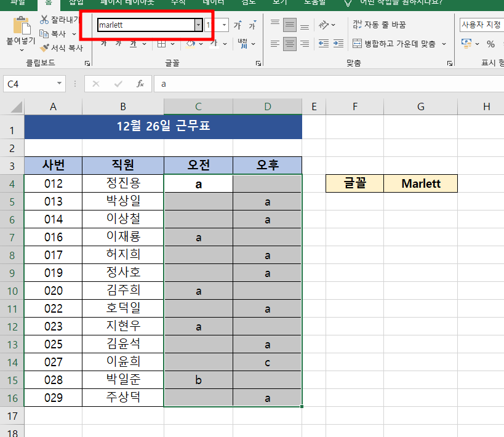Expand the font name dropdown arrow
The width and height of the screenshot is (504, 437).
pyautogui.click(x=198, y=25)
